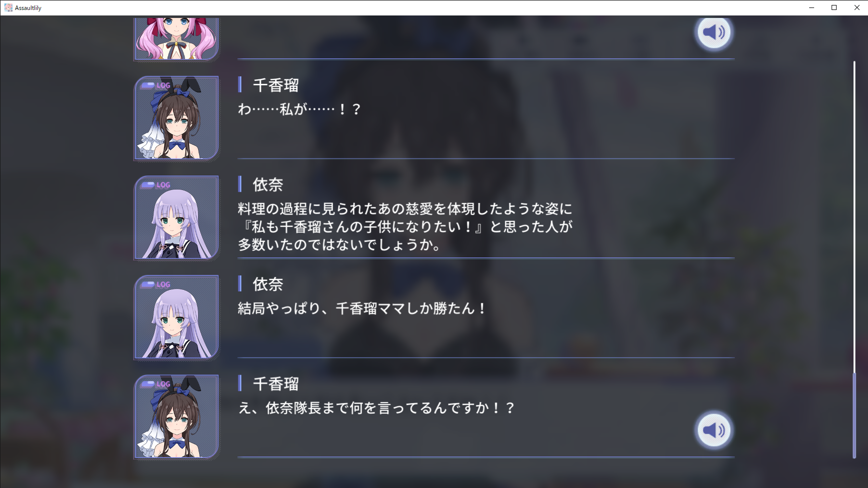
Task: Select pink-haired character portrait at top
Action: point(177,38)
